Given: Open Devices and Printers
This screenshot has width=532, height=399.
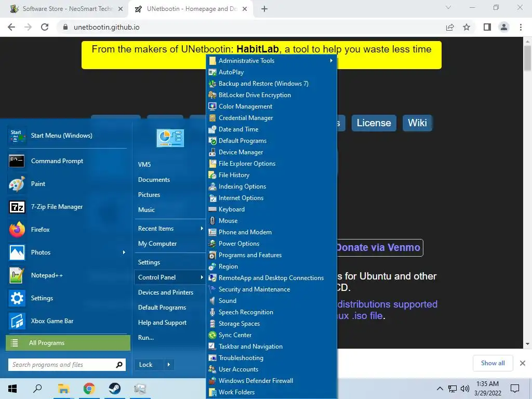Looking at the screenshot, I should (x=170, y=292).
